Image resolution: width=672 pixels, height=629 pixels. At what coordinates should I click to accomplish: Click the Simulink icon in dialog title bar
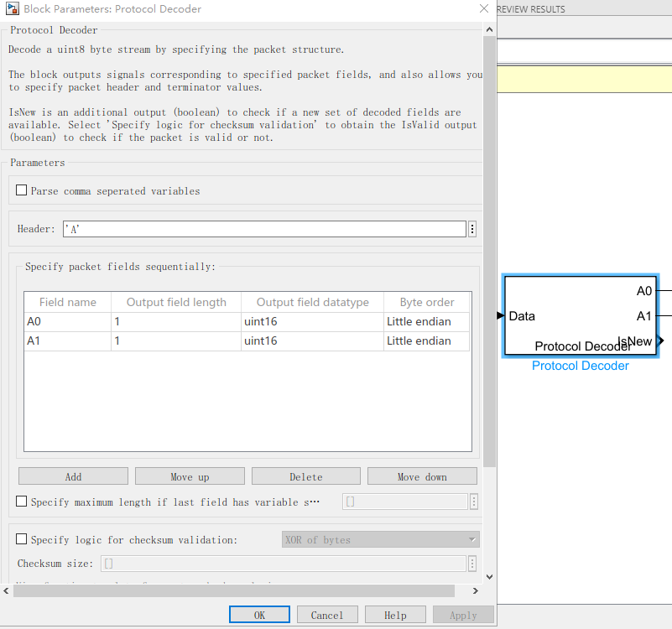(x=13, y=8)
